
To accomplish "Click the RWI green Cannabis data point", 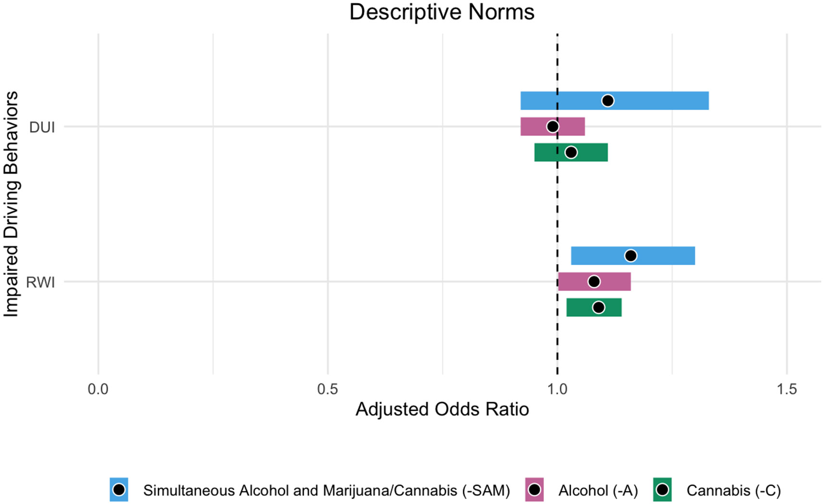I will pos(598,307).
